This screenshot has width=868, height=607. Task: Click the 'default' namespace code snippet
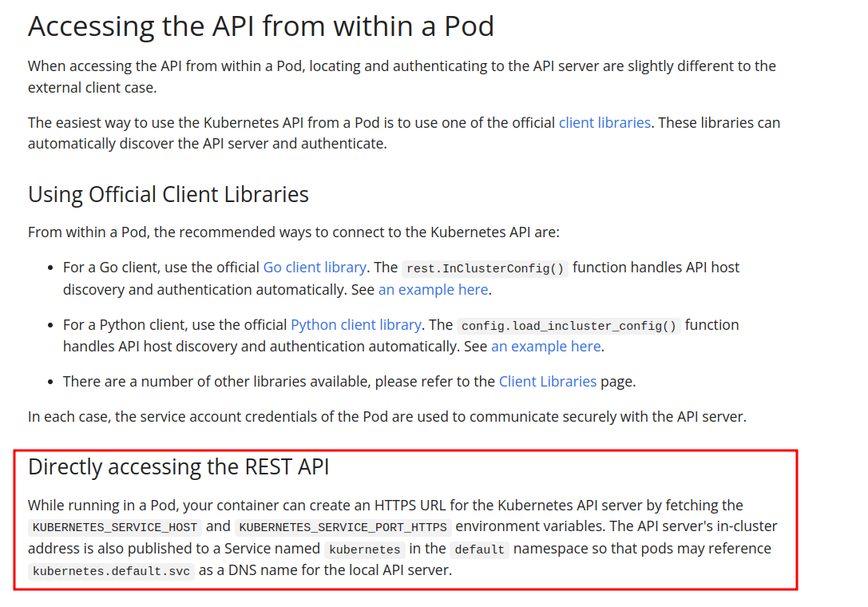(x=479, y=549)
